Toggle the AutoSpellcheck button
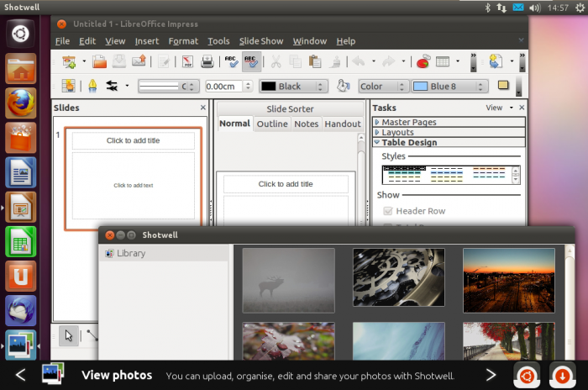 tap(251, 61)
